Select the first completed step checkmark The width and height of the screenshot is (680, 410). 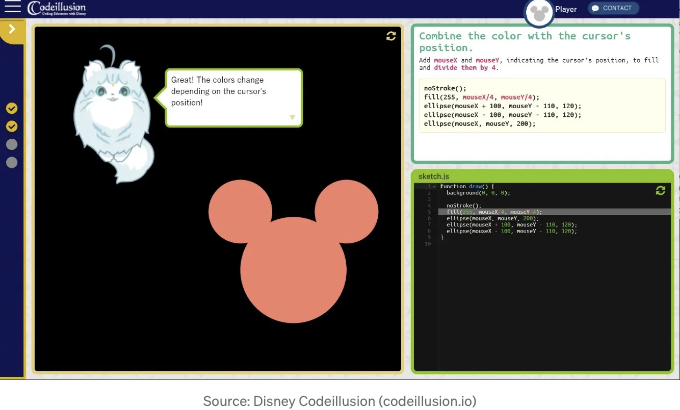point(12,108)
